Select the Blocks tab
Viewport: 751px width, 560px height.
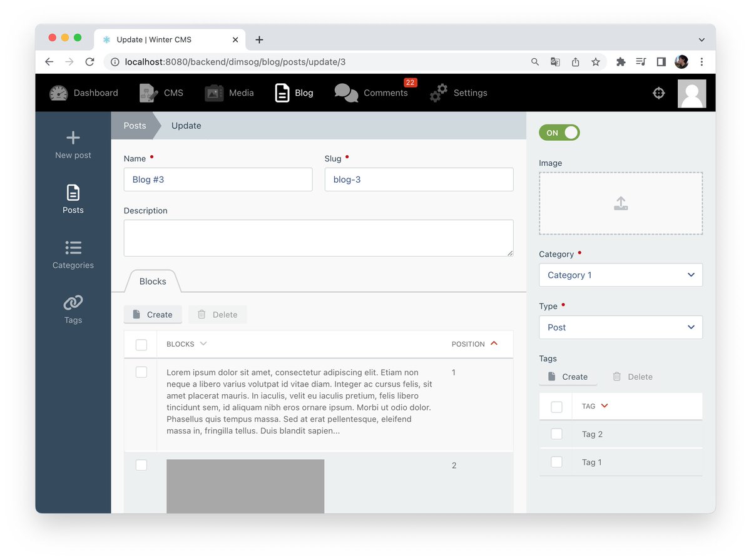153,282
